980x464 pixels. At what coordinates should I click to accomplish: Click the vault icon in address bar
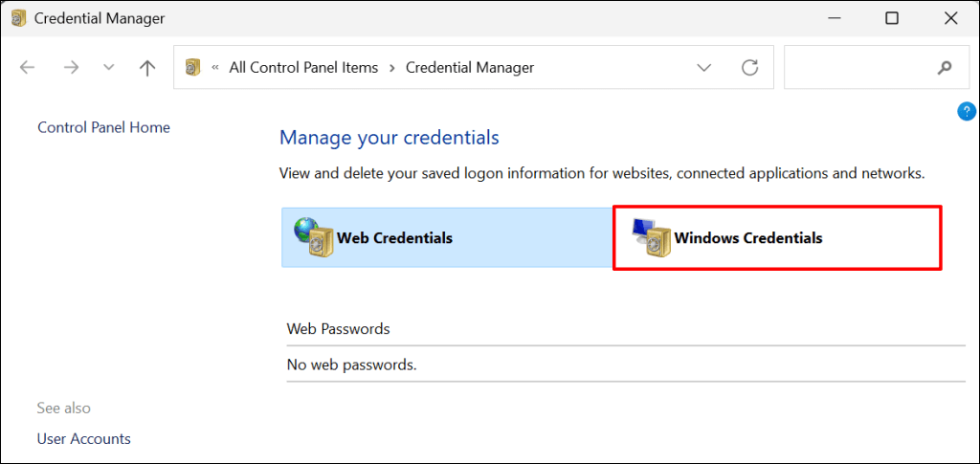point(193,68)
